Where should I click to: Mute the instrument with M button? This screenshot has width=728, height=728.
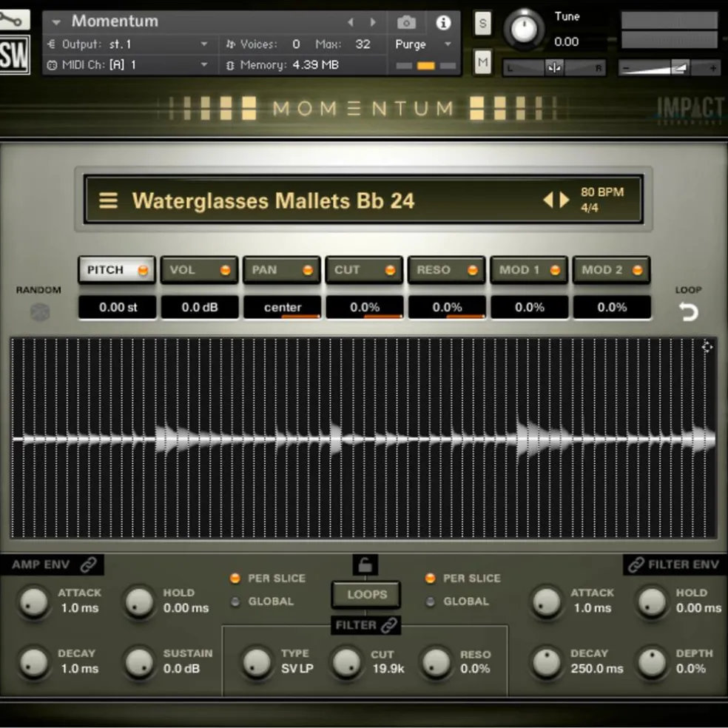[483, 61]
